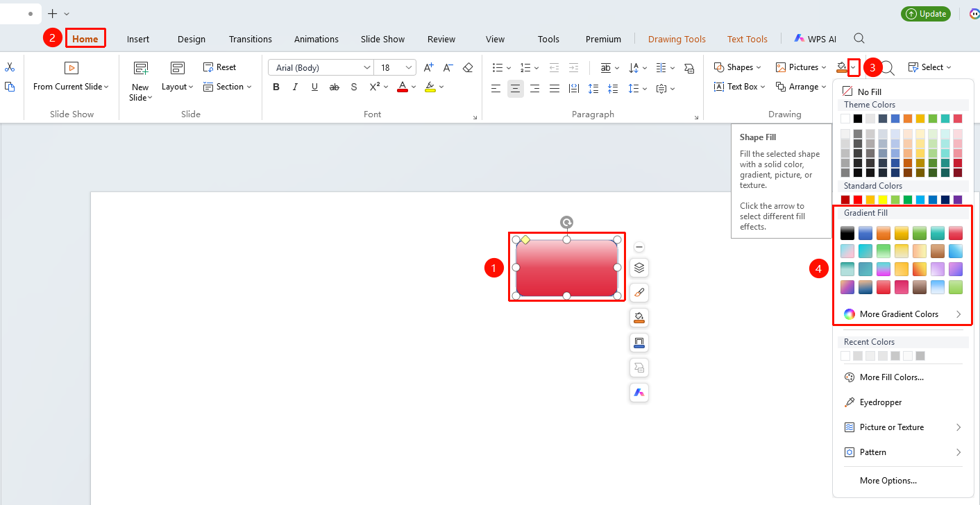This screenshot has width=980, height=505.
Task: Reset the slide with Reset button
Action: pos(219,67)
